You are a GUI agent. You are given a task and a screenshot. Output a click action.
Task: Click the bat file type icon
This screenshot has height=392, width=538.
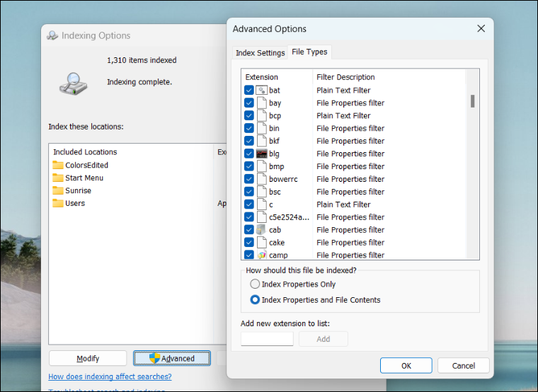261,91
